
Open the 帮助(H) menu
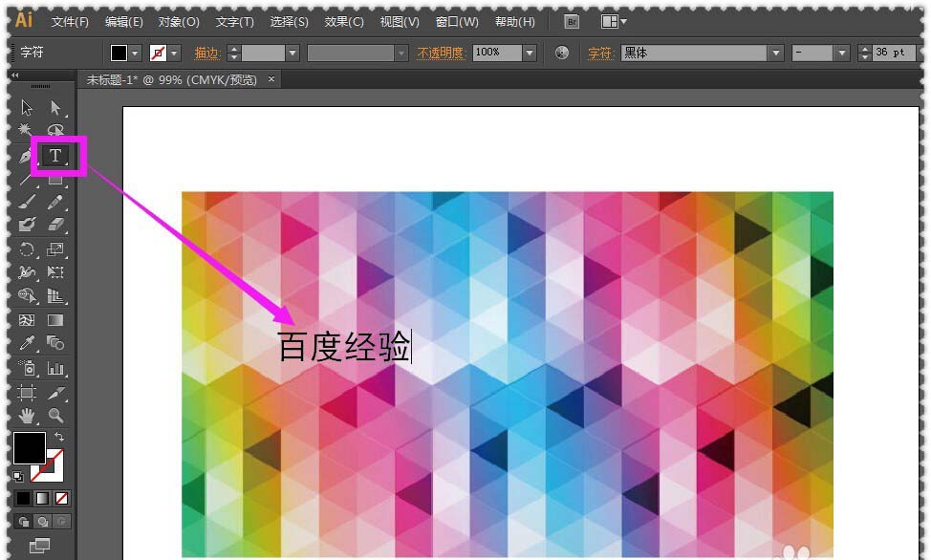515,22
